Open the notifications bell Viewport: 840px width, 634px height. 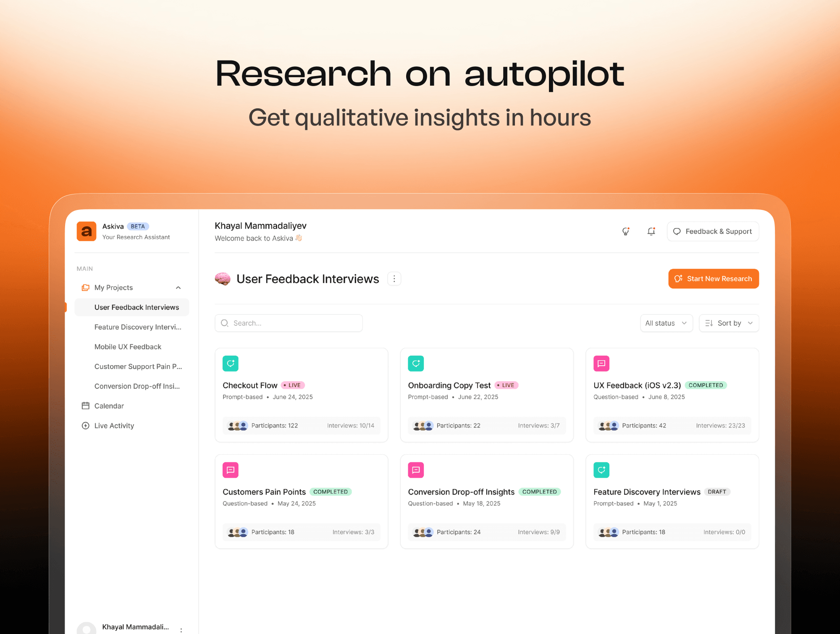[x=651, y=231]
